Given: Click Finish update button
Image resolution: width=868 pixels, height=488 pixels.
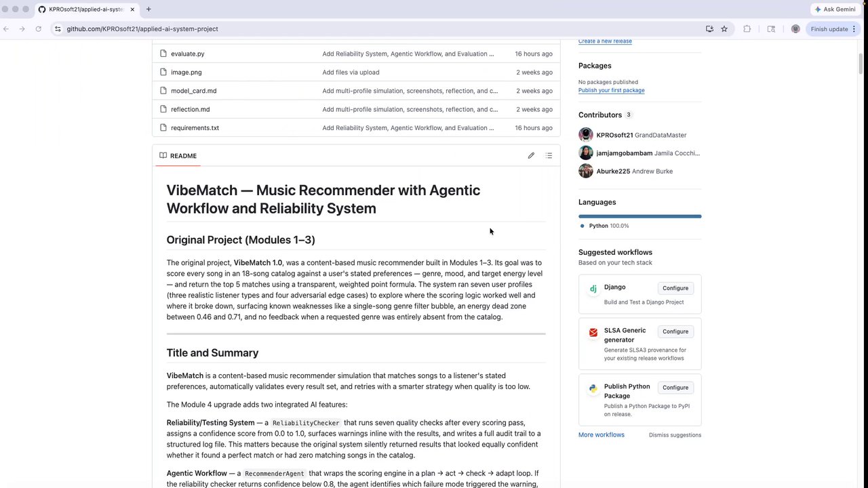Looking at the screenshot, I should pyautogui.click(x=833, y=29).
